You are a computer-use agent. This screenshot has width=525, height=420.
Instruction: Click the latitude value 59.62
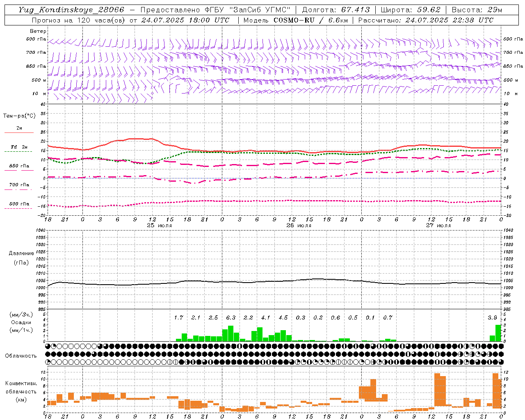click(x=429, y=10)
